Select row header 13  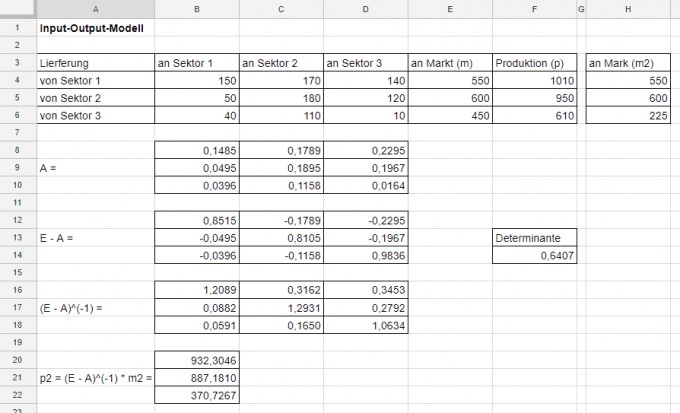(x=18, y=237)
